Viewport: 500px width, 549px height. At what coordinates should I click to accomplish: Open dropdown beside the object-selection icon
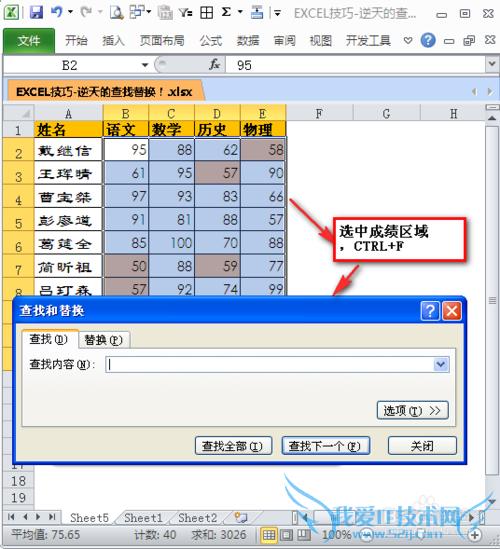[149, 12]
